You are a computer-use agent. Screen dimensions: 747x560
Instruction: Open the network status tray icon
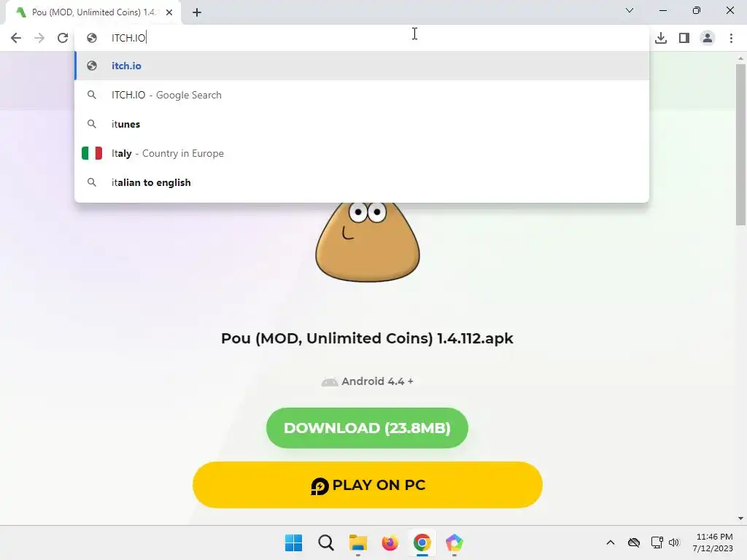pos(657,542)
